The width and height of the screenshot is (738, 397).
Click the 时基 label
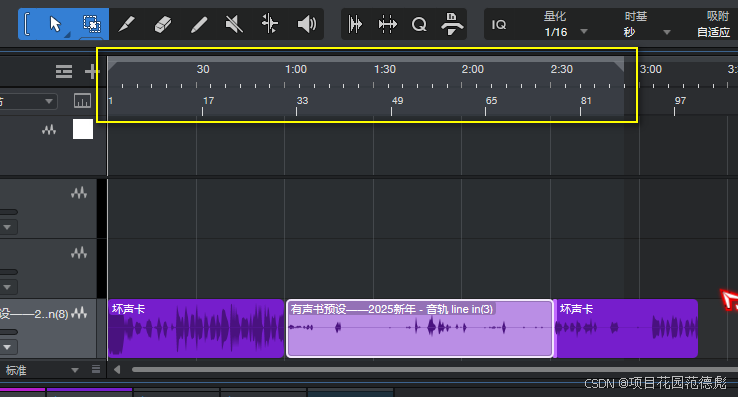pos(635,16)
